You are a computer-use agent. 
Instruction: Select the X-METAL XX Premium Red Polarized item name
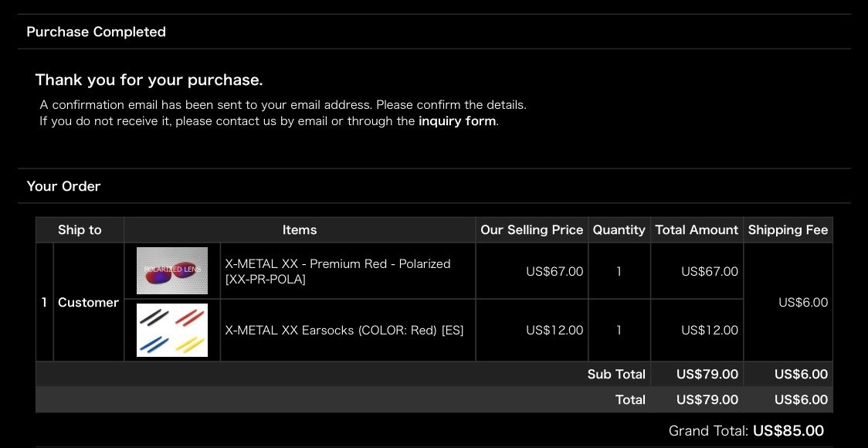tap(337, 271)
